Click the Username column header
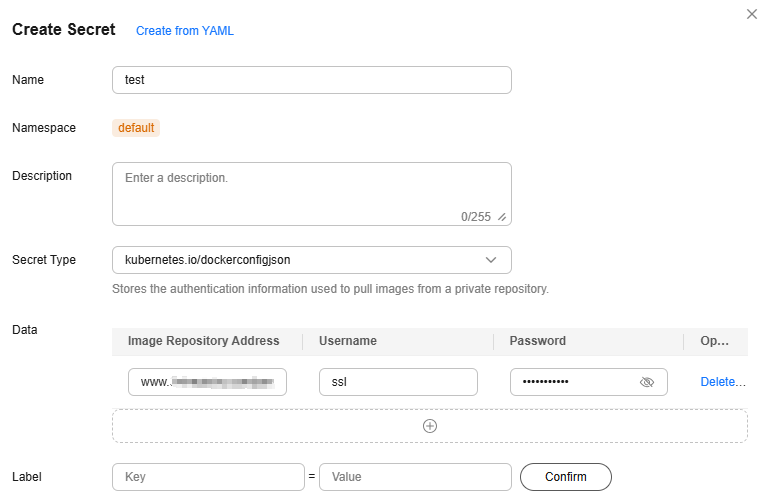Screen dimensions: 761x501 click(x=347, y=341)
